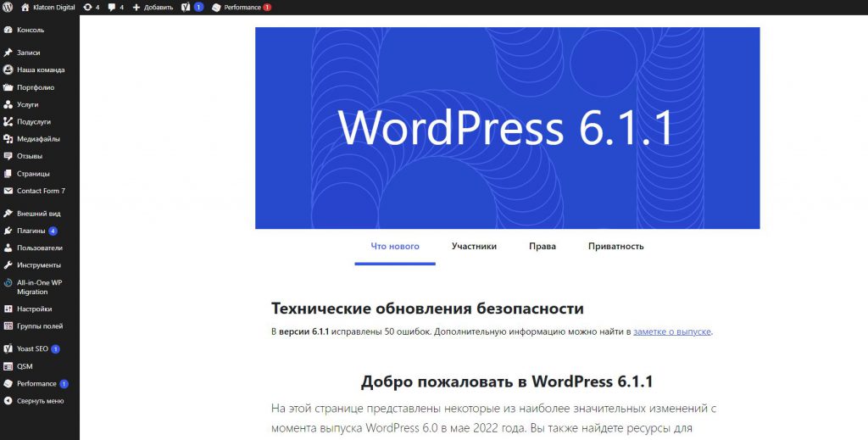Open the WordPress logo menu
868x440 pixels.
tap(8, 7)
